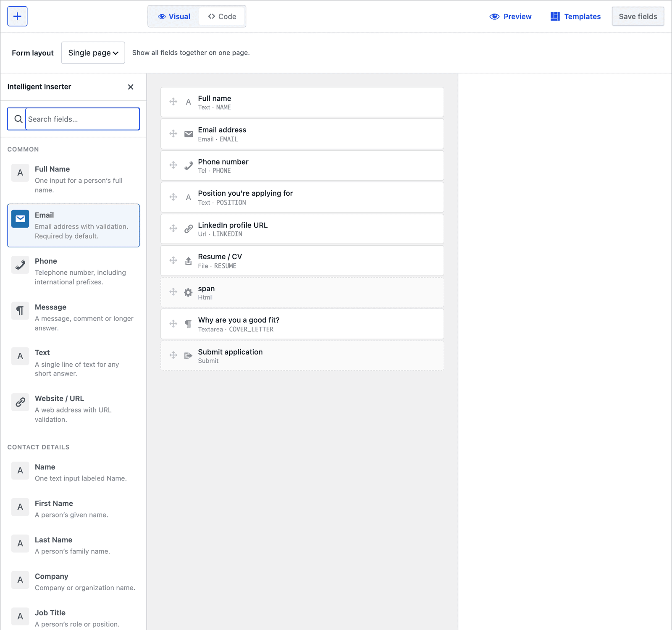Click the move handle on Submit application row
The height and width of the screenshot is (630, 672).
[x=173, y=355]
